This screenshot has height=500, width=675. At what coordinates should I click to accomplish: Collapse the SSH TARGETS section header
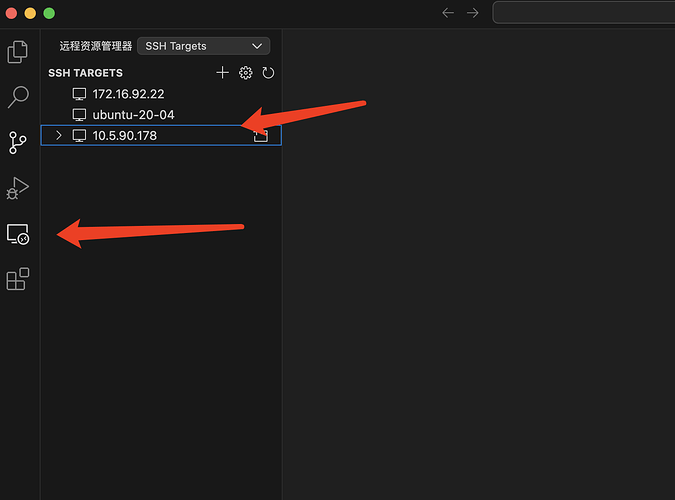(x=85, y=73)
